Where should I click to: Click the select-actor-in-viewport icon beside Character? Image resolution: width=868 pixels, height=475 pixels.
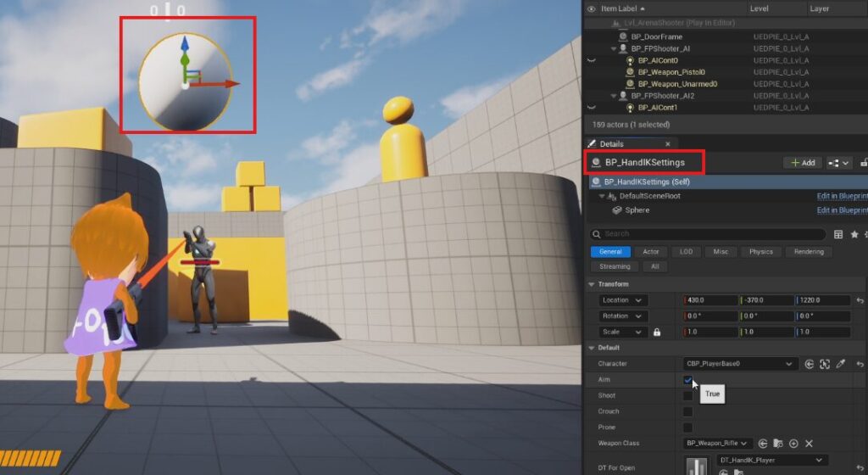coord(824,364)
